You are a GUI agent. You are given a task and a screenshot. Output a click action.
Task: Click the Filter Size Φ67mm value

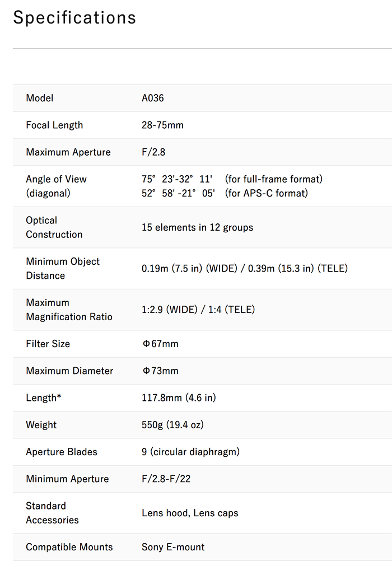tap(160, 344)
